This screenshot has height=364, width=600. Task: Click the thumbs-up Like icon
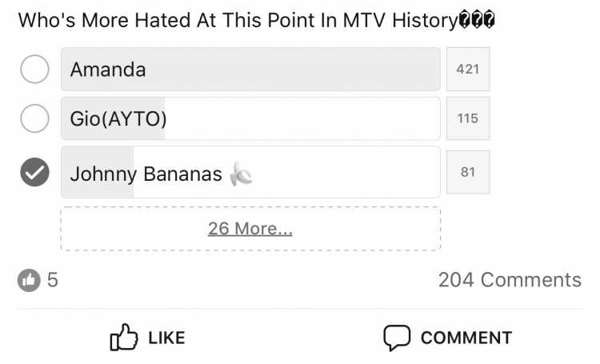[123, 338]
